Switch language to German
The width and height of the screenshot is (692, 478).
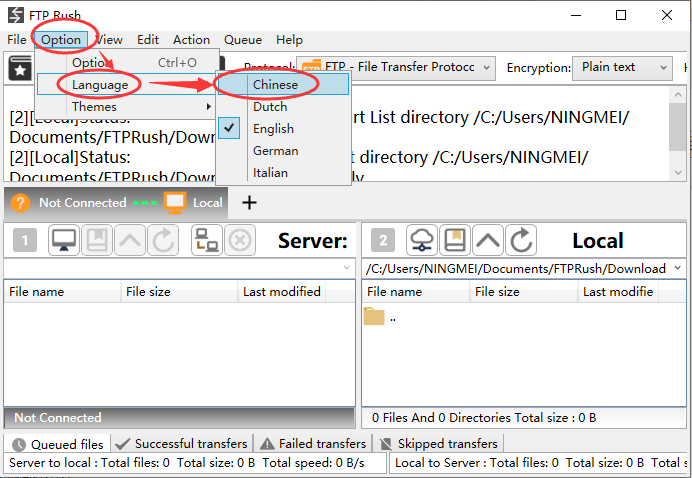[x=275, y=150]
